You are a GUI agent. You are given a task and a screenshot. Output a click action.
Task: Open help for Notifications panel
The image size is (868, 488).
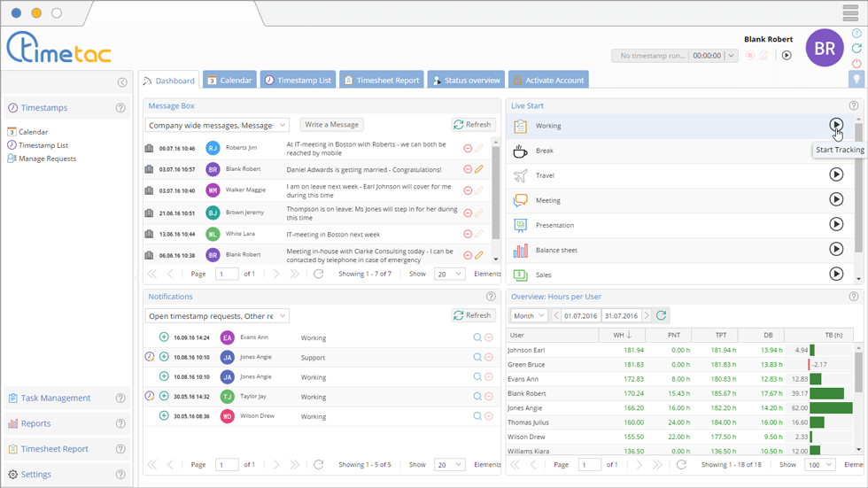(491, 296)
